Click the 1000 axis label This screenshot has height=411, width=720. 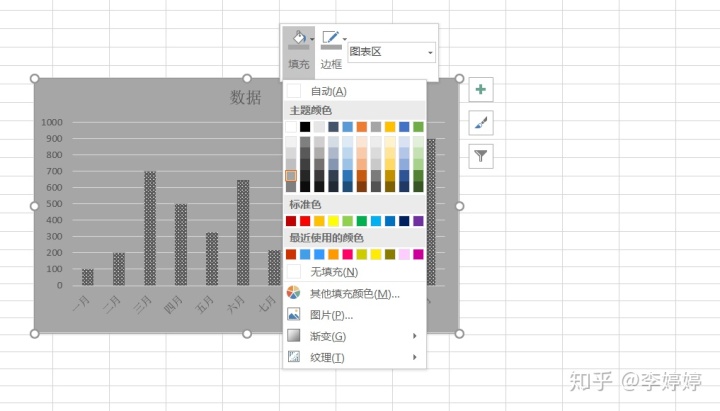(51, 122)
